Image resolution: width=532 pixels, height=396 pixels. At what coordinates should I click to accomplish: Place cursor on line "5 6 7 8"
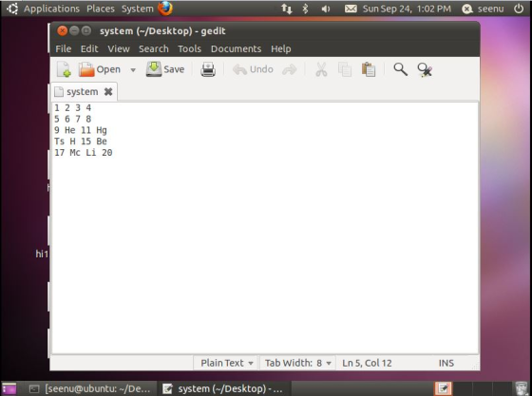coord(73,119)
